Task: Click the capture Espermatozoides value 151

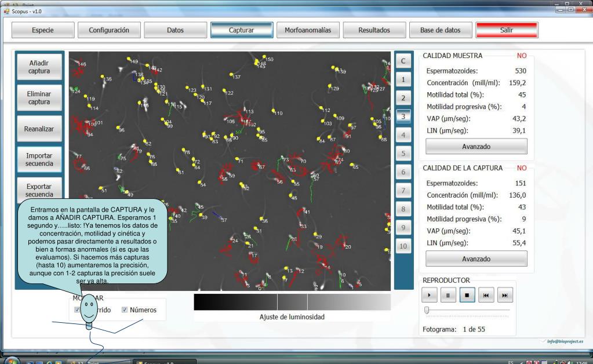Action: tap(521, 183)
